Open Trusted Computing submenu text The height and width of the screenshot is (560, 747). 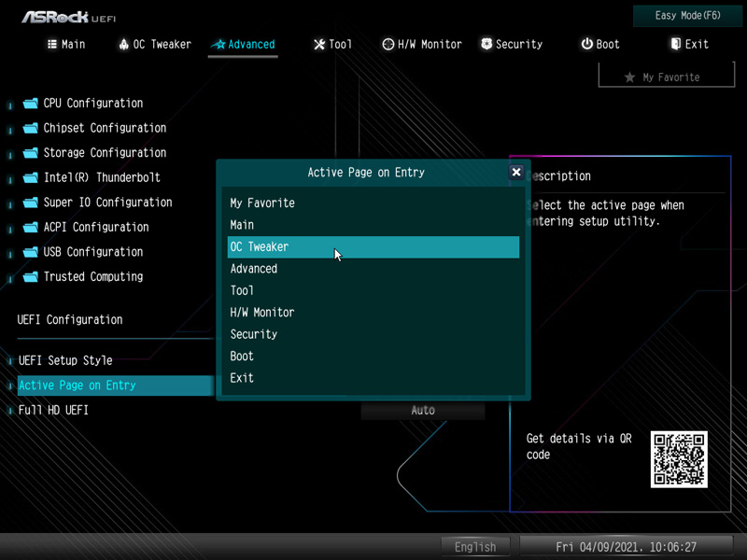[93, 276]
